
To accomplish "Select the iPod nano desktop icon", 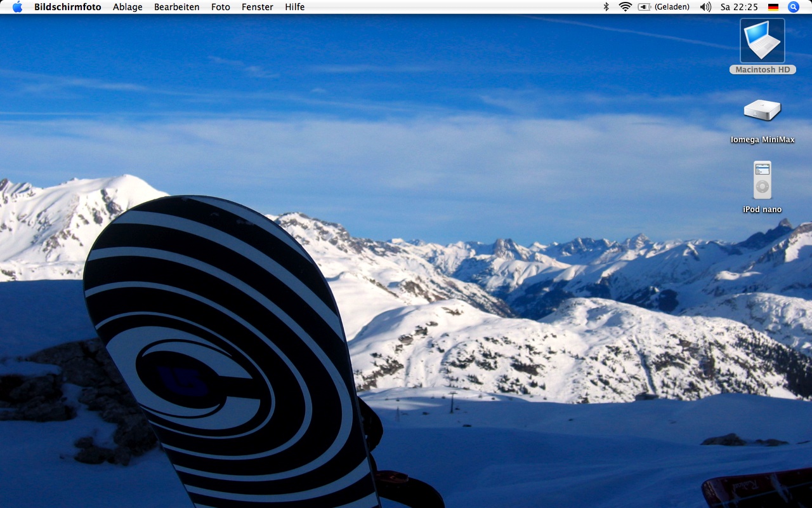I will 762,180.
